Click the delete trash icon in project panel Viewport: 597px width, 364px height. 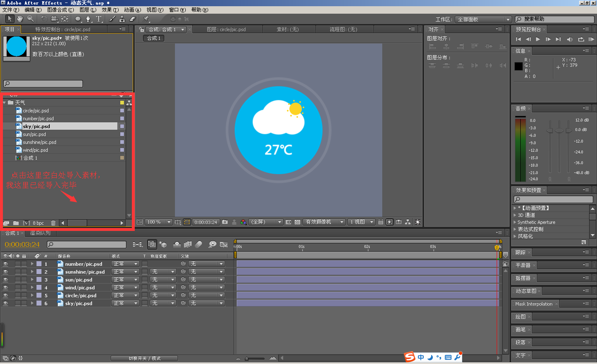tap(53, 223)
